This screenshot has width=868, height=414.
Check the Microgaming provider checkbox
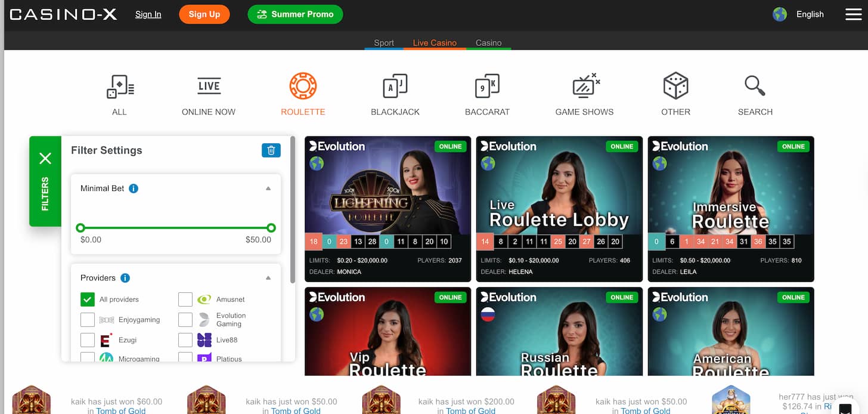click(x=88, y=357)
